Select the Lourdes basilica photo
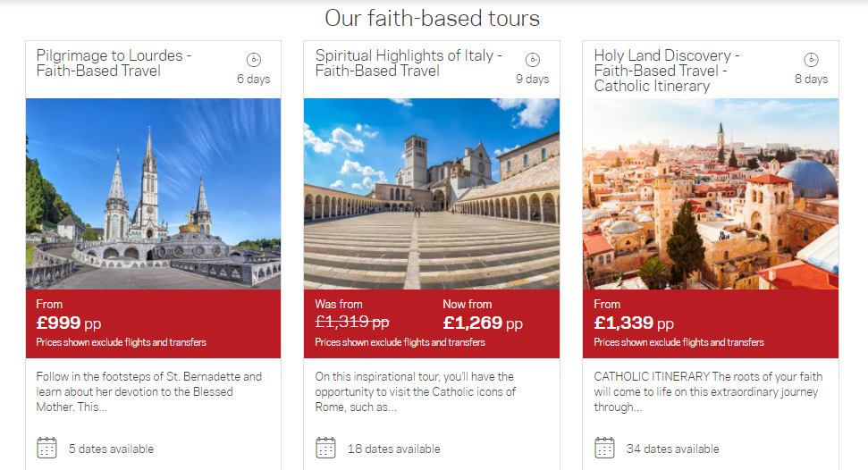Screen dimensions: 868x470 click(x=153, y=194)
